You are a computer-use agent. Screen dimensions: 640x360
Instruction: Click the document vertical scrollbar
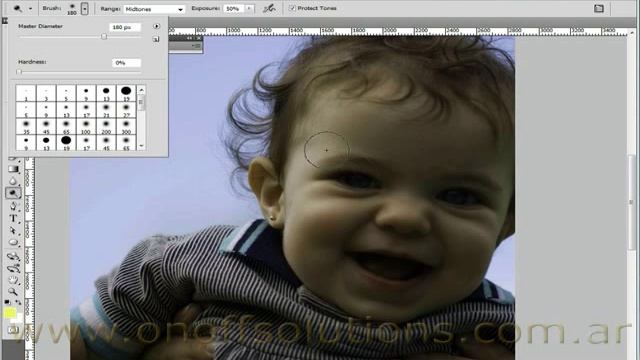[631, 202]
